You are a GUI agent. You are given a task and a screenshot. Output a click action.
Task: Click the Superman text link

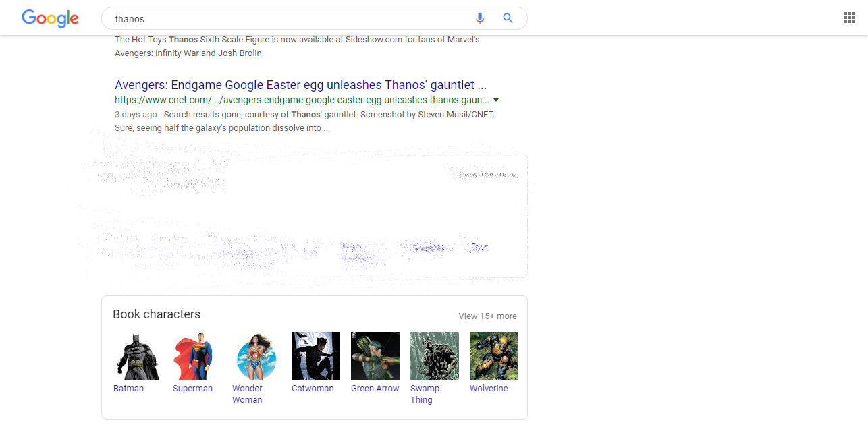coord(192,389)
